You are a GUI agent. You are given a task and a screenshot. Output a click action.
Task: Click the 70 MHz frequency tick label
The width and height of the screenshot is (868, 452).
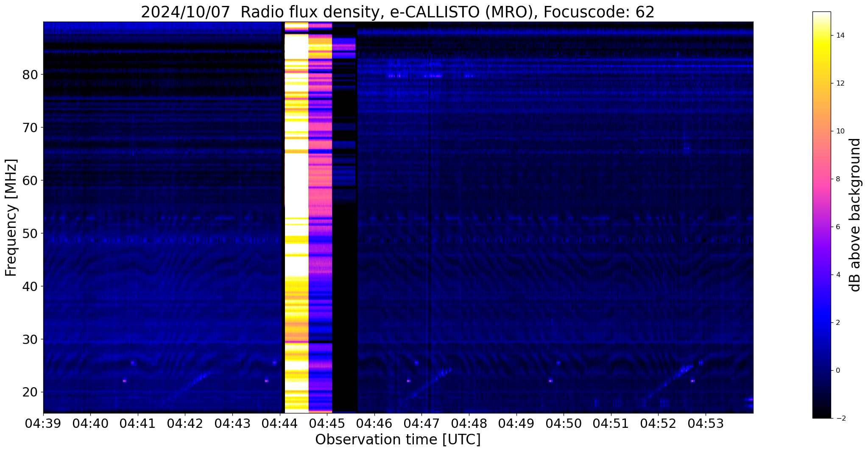[30, 128]
